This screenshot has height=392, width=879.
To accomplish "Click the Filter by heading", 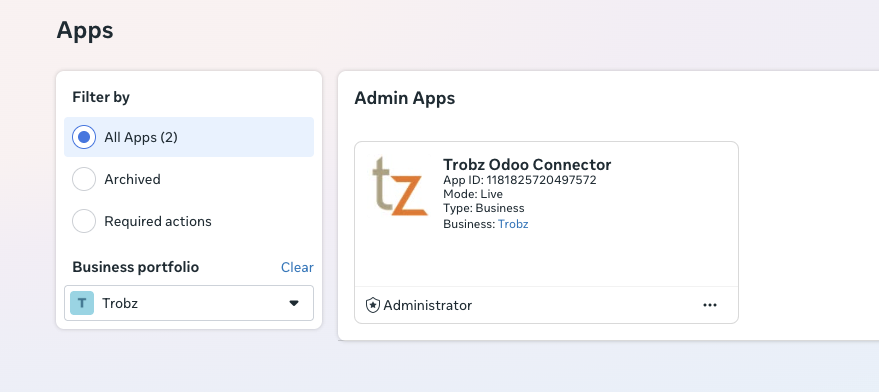I will pos(101,98).
